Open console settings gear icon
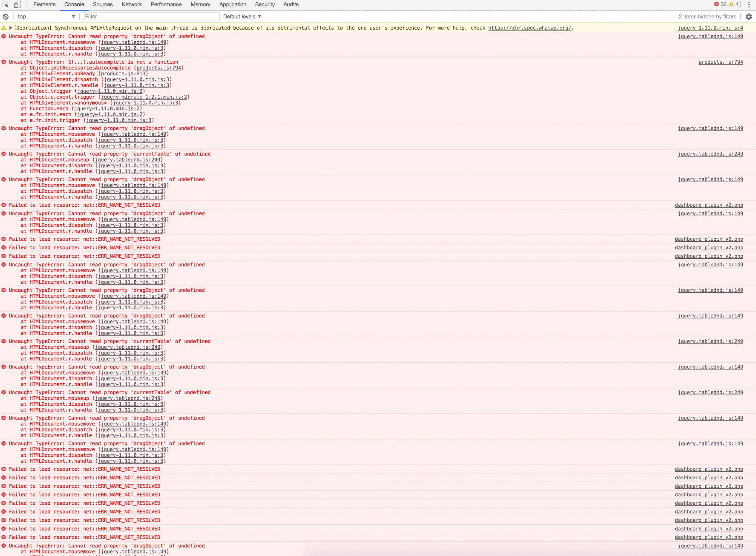The image size is (756, 556). pos(749,16)
